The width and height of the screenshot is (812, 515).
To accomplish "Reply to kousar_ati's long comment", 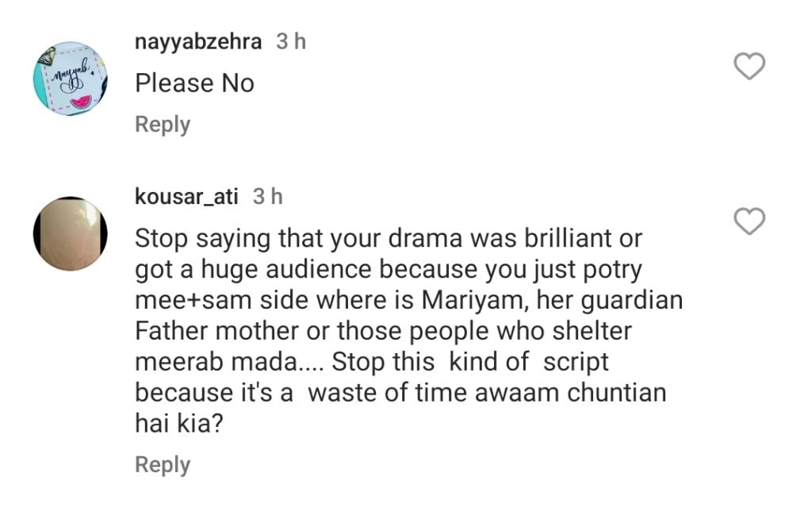I will coord(163,464).
